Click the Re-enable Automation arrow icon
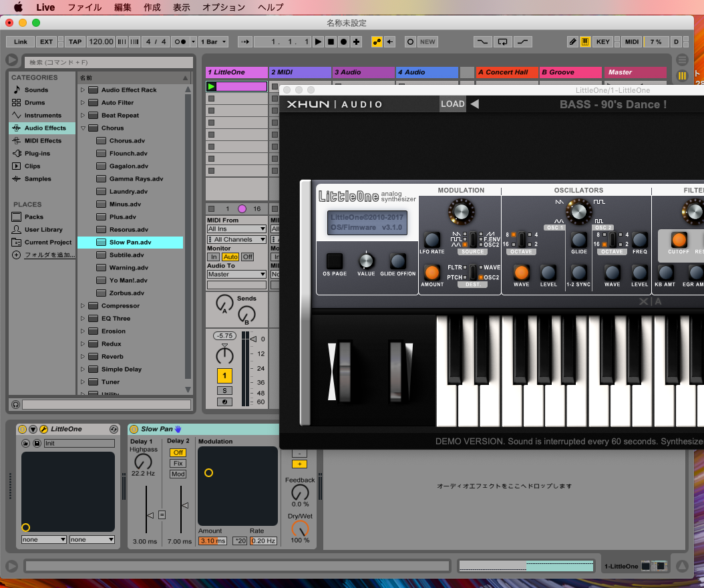 click(389, 42)
